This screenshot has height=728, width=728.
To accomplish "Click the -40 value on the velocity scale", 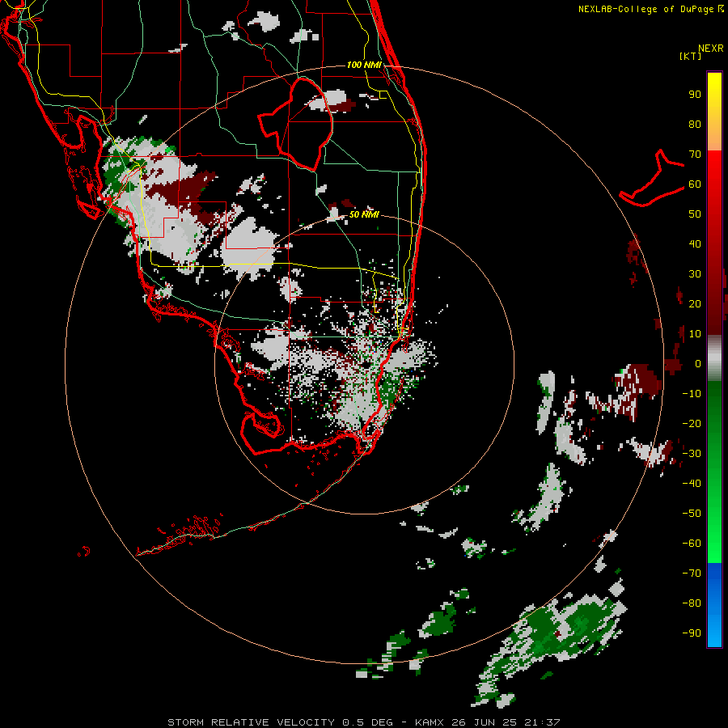I will pyautogui.click(x=692, y=484).
